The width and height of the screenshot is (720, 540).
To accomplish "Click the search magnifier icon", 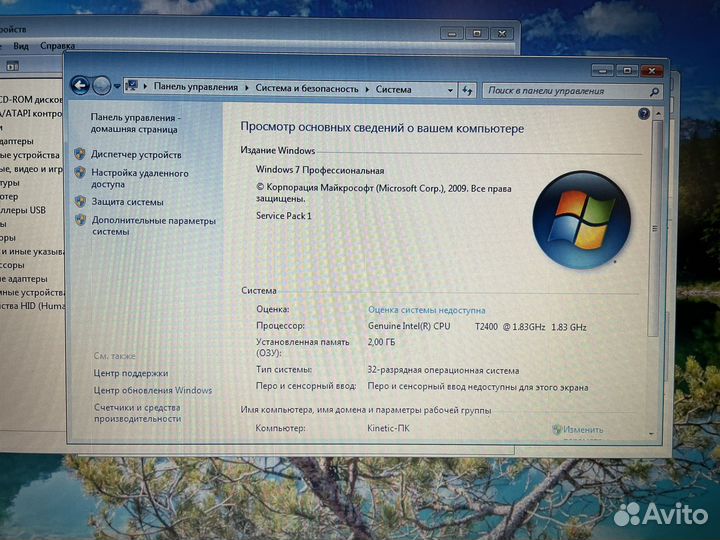I will pyautogui.click(x=655, y=92).
